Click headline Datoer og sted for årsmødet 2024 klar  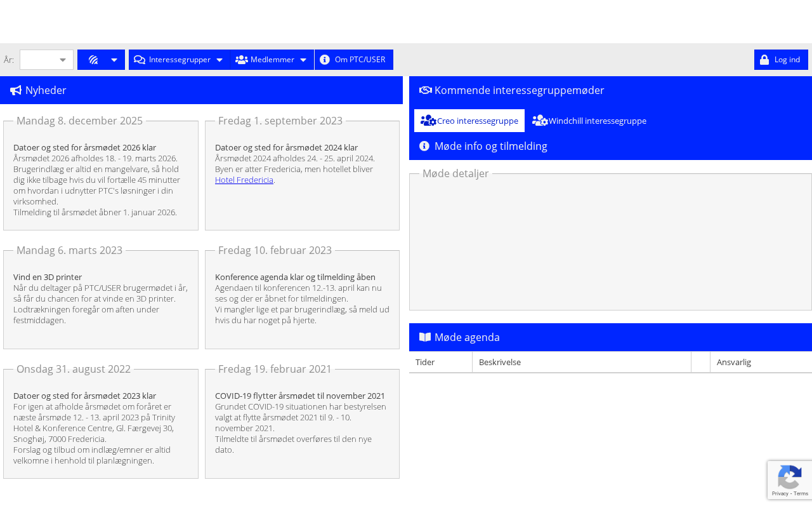286,147
